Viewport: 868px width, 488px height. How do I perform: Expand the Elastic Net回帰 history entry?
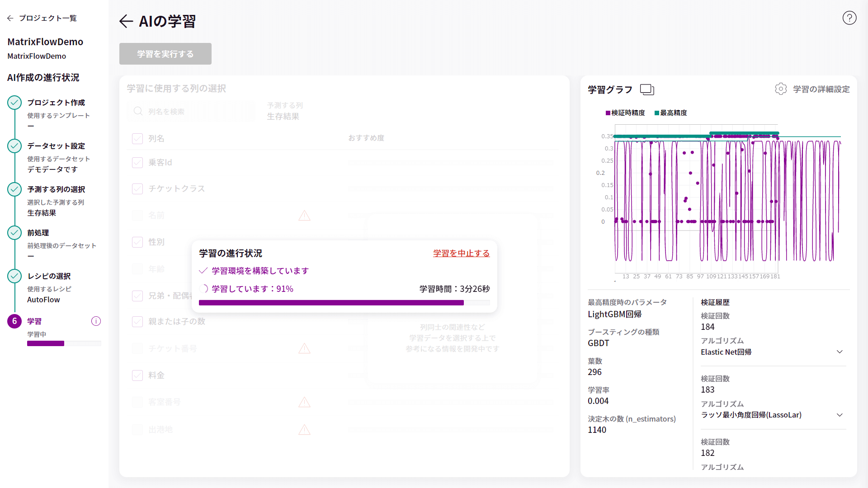(840, 352)
